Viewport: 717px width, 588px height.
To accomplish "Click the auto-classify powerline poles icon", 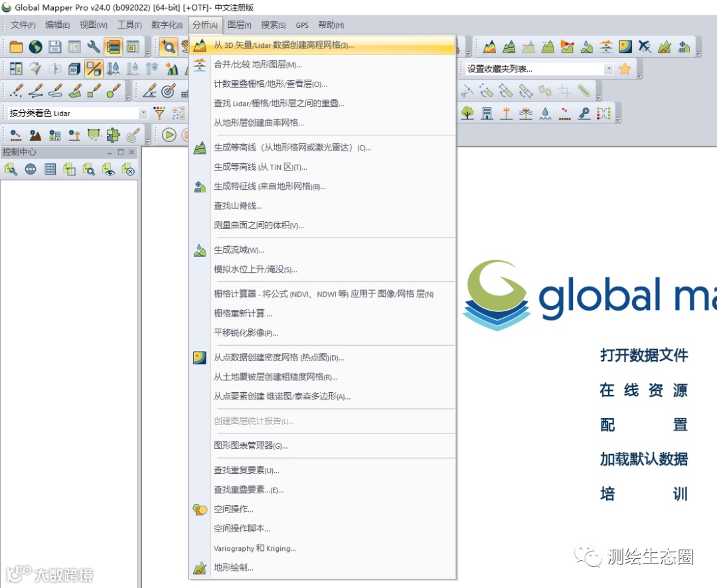I will (x=74, y=135).
